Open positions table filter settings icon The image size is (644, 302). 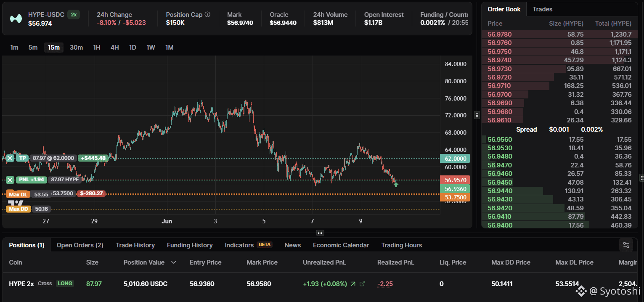click(626, 245)
